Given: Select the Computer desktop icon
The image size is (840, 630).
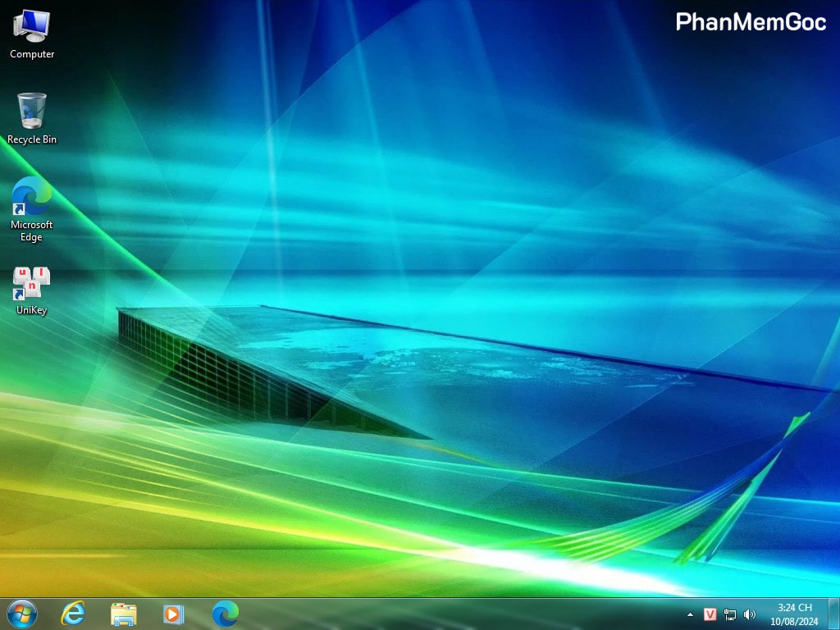Looking at the screenshot, I should click(32, 26).
